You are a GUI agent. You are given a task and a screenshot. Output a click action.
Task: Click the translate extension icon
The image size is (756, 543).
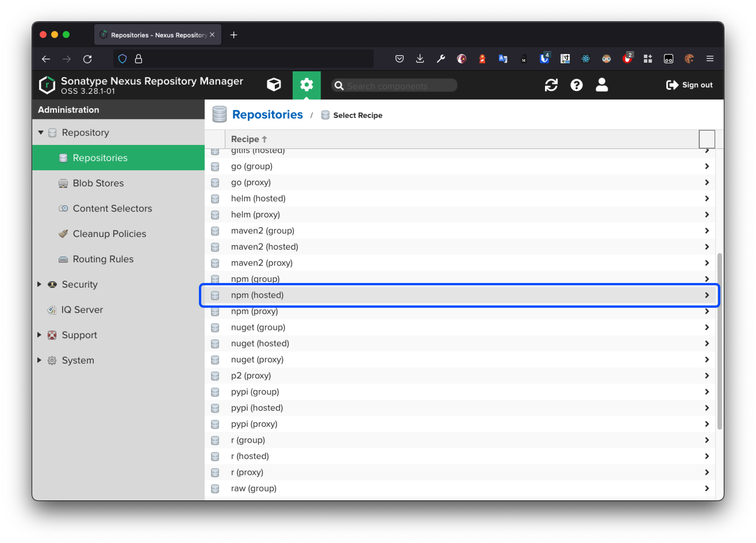coord(503,59)
